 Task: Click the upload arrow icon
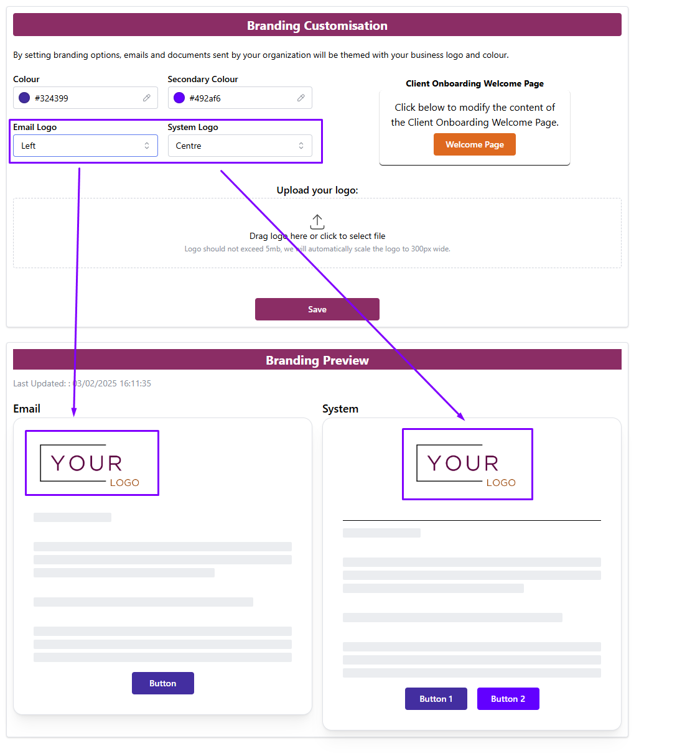(317, 222)
